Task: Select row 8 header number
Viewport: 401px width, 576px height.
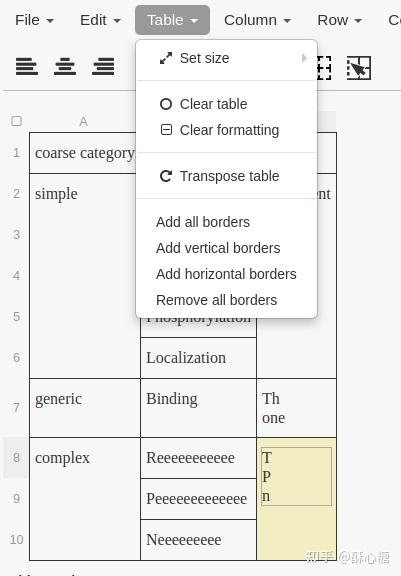Action: coord(16,458)
